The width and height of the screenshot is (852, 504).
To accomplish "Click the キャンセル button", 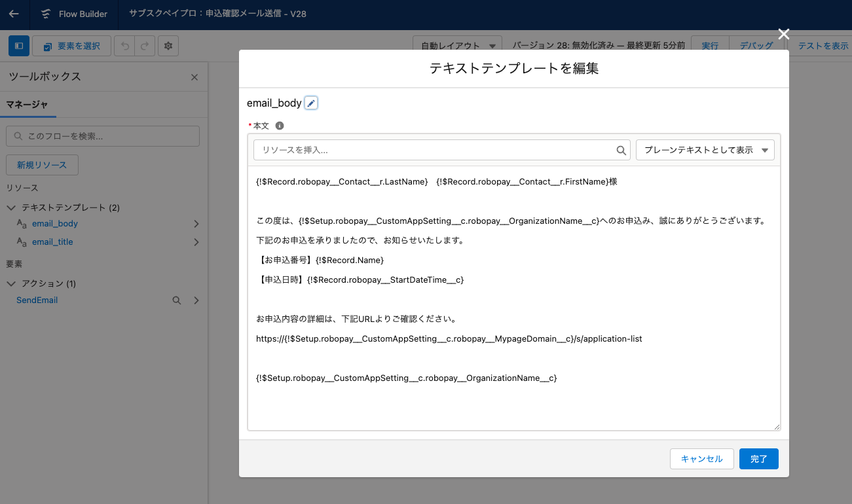I will coord(701,459).
